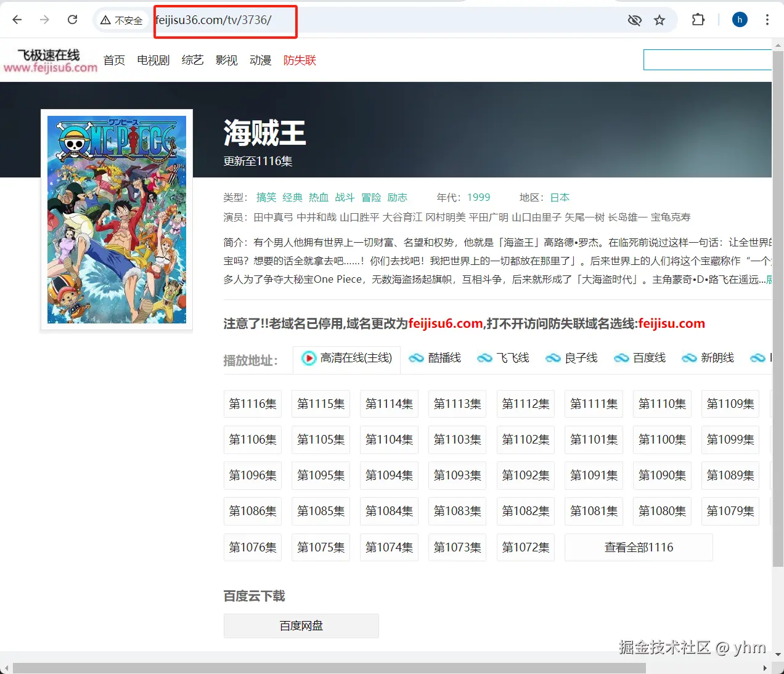This screenshot has height=674, width=784.
Task: Play episode 第1076集
Action: pos(253,547)
